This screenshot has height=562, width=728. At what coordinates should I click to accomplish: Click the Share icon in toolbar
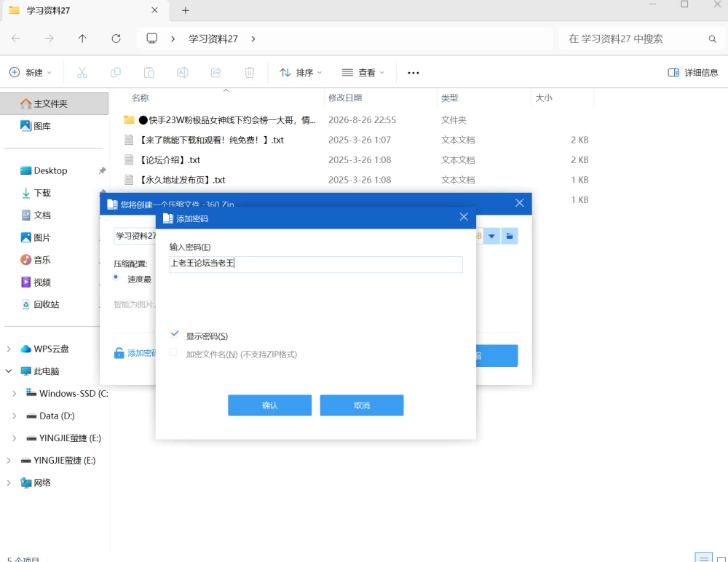[216, 73]
